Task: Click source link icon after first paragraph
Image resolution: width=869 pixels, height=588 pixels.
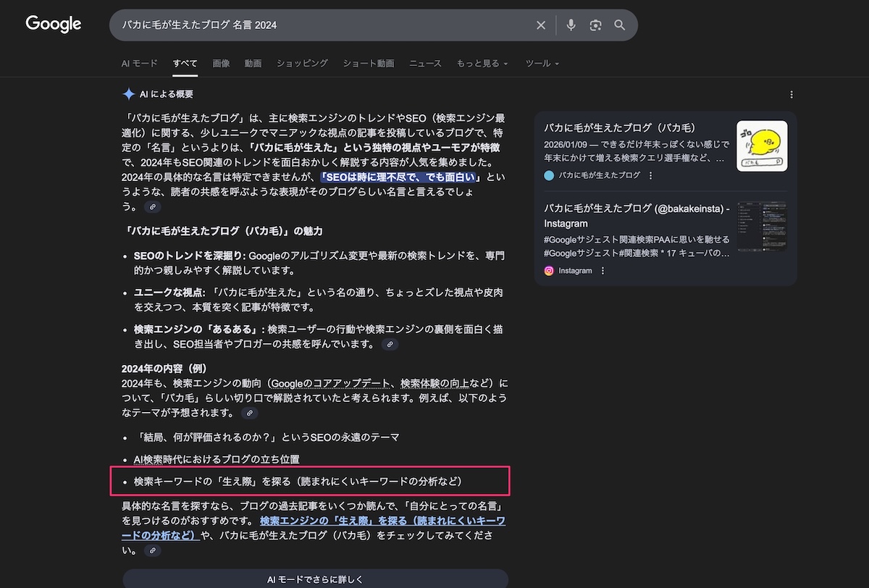Action: point(152,207)
